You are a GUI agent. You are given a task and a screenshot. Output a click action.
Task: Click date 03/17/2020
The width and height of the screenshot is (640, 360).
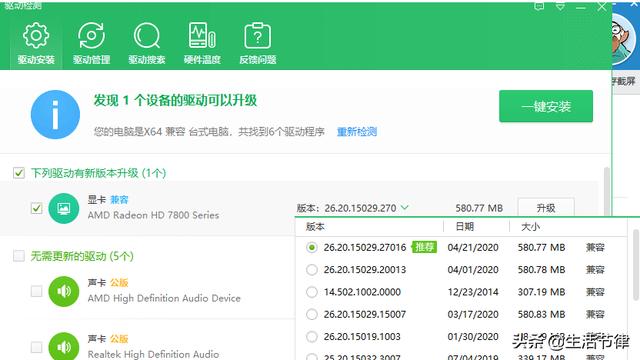(473, 314)
